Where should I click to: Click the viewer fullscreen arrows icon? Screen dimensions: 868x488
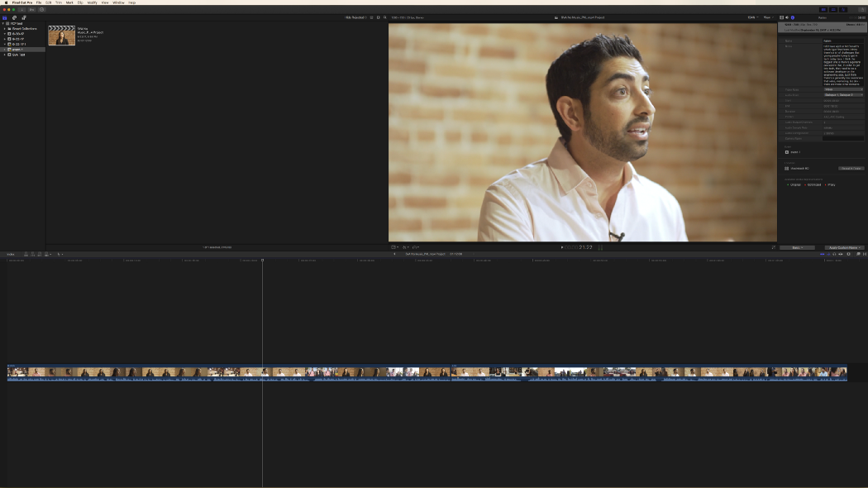click(x=773, y=247)
